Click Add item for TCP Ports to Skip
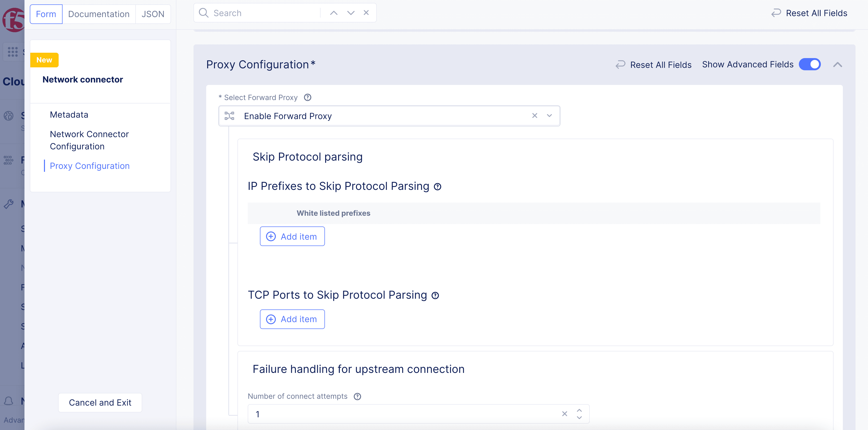This screenshot has width=868, height=430. coord(292,319)
